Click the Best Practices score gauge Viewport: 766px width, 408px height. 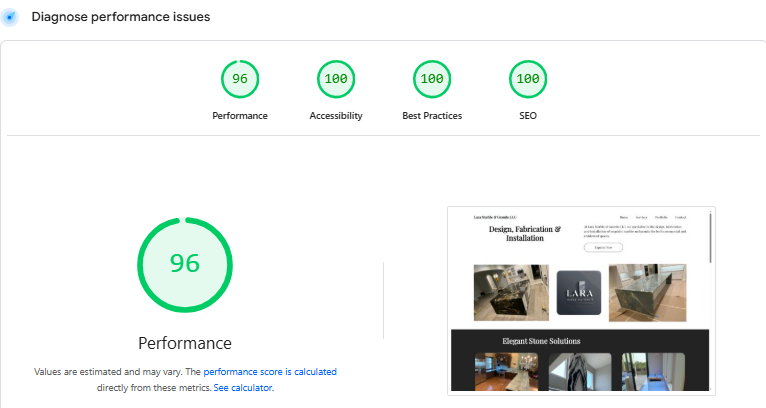click(x=432, y=80)
